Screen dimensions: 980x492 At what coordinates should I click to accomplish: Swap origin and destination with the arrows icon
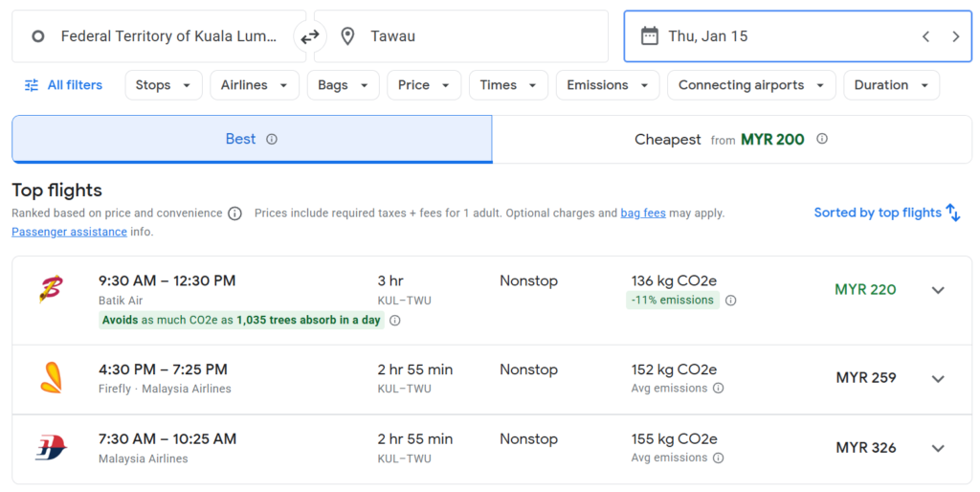(310, 36)
